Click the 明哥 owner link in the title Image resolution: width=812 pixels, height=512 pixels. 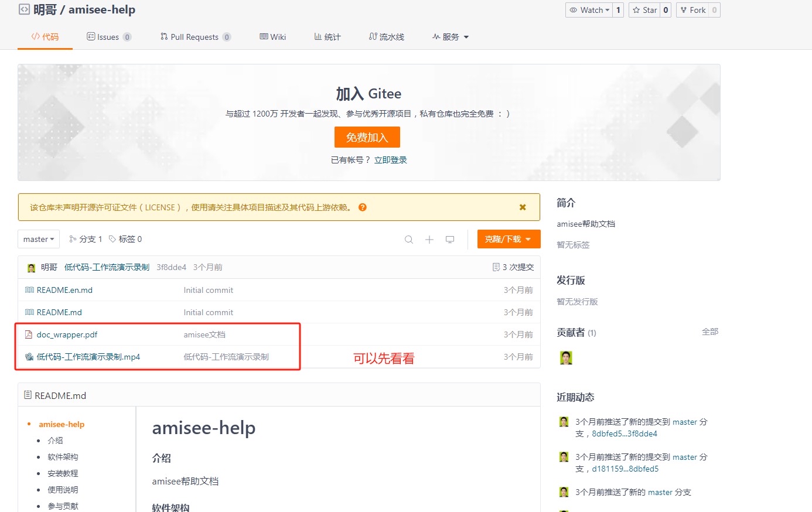[45, 9]
